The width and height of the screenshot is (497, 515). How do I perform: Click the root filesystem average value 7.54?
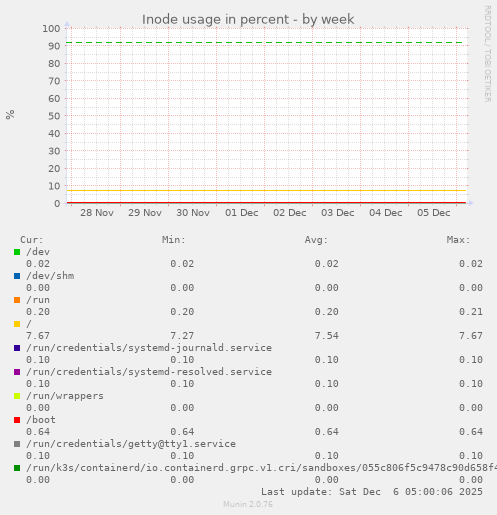[327, 336]
